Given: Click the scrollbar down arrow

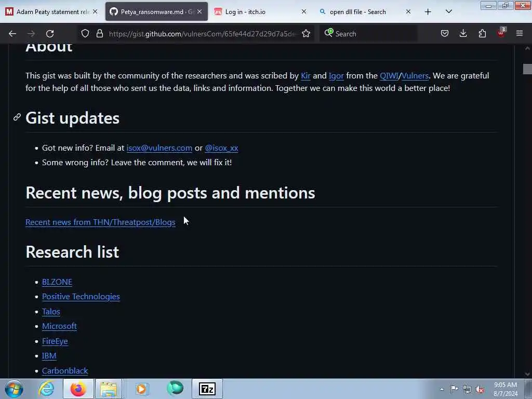Looking at the screenshot, I should pyautogui.click(x=527, y=374).
